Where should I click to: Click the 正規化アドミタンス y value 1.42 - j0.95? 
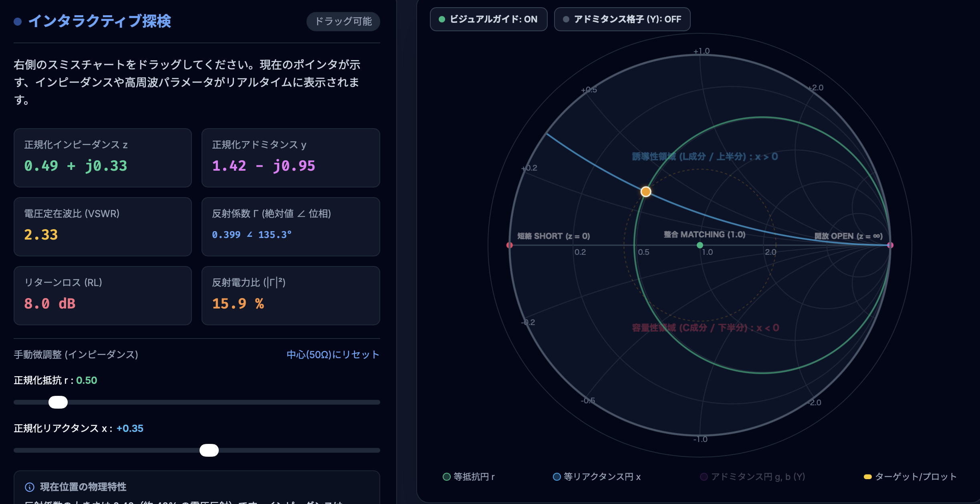tap(264, 166)
